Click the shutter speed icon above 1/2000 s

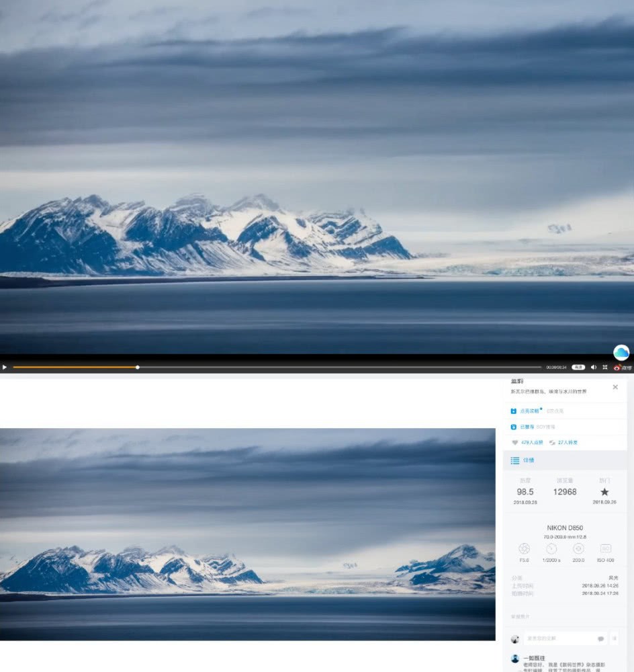pos(551,548)
